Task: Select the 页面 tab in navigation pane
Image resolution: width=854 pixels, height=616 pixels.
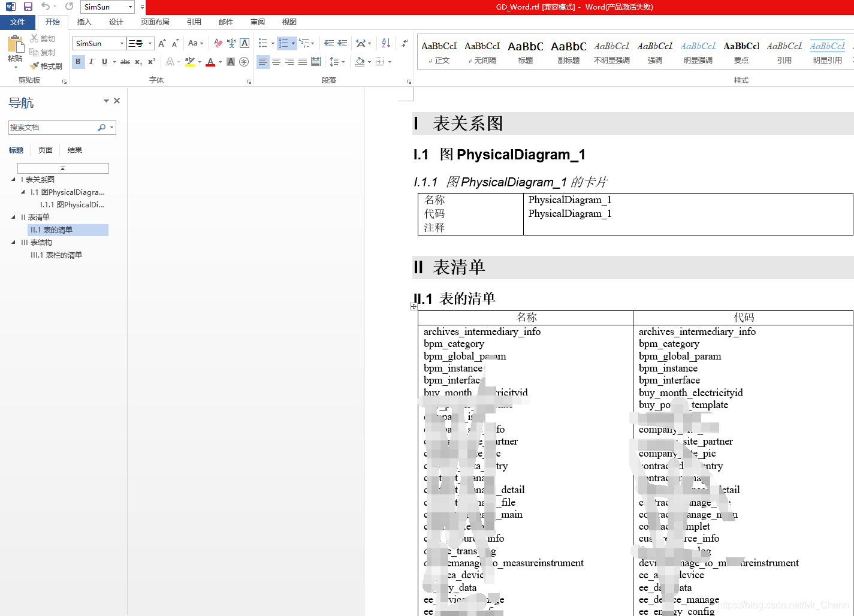Action: (x=46, y=150)
